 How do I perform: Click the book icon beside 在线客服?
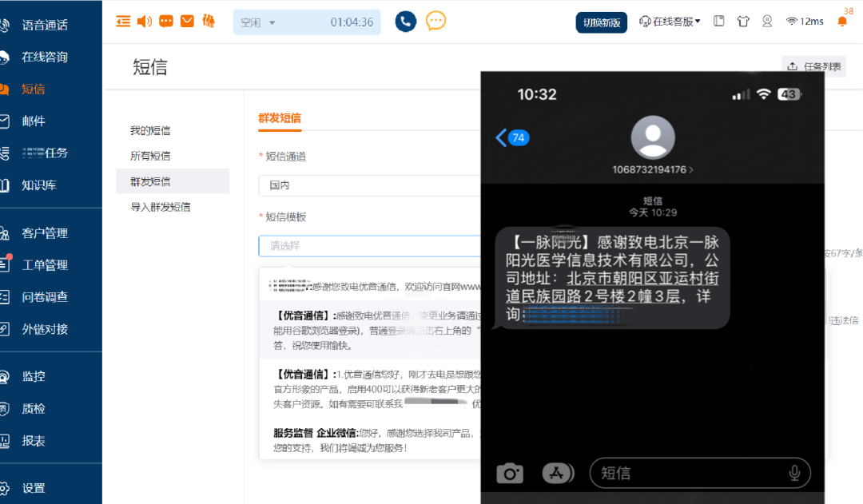[719, 22]
